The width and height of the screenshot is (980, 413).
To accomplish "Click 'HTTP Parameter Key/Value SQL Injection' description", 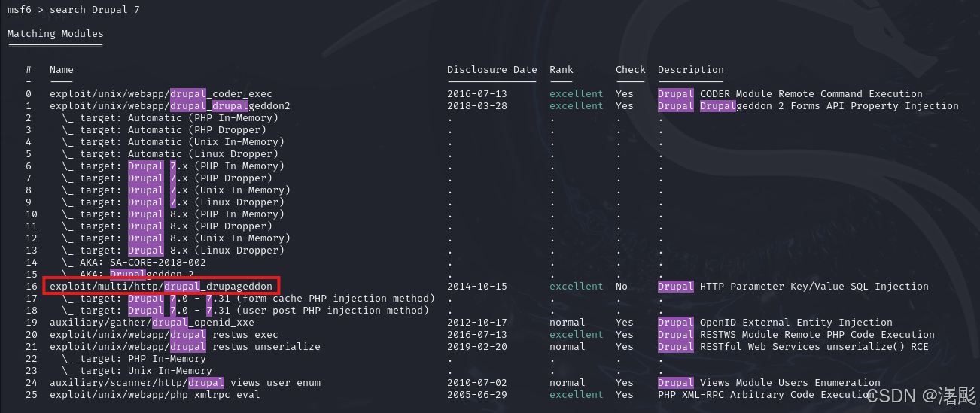I will (814, 287).
